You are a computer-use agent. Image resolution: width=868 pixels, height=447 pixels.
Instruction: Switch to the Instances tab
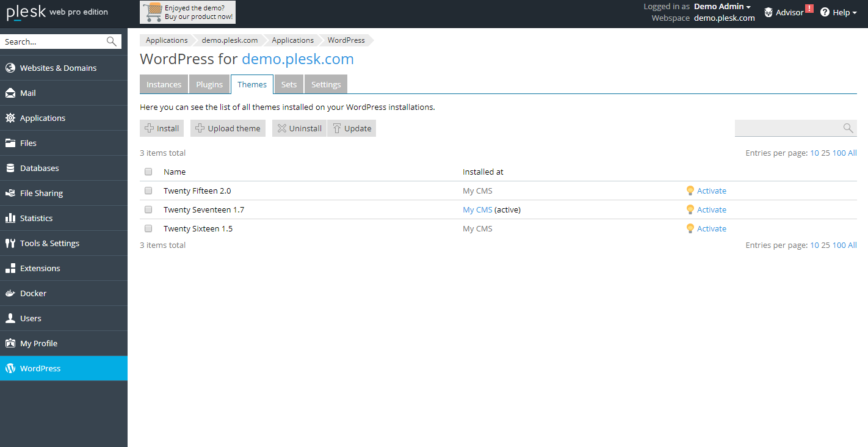(x=164, y=84)
